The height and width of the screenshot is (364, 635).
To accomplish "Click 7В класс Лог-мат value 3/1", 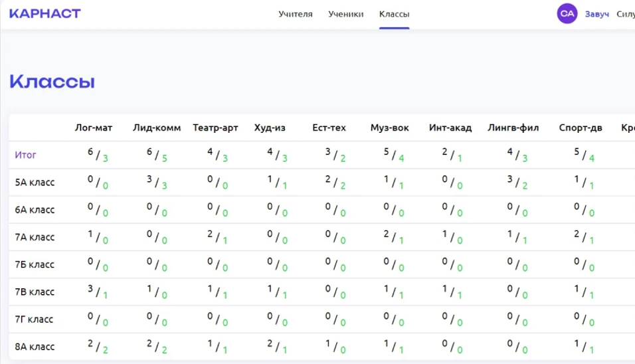I will pyautogui.click(x=98, y=292).
